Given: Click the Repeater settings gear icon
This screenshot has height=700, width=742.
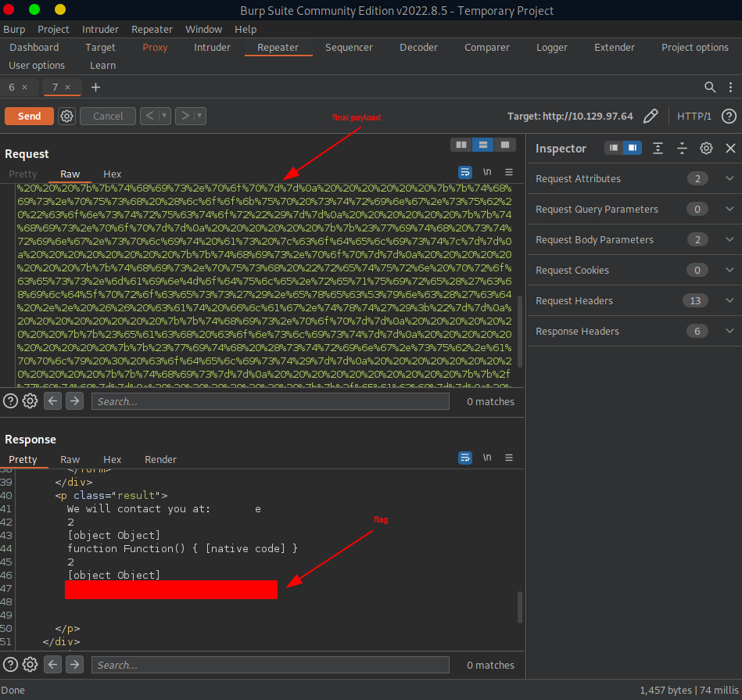Looking at the screenshot, I should tap(67, 116).
